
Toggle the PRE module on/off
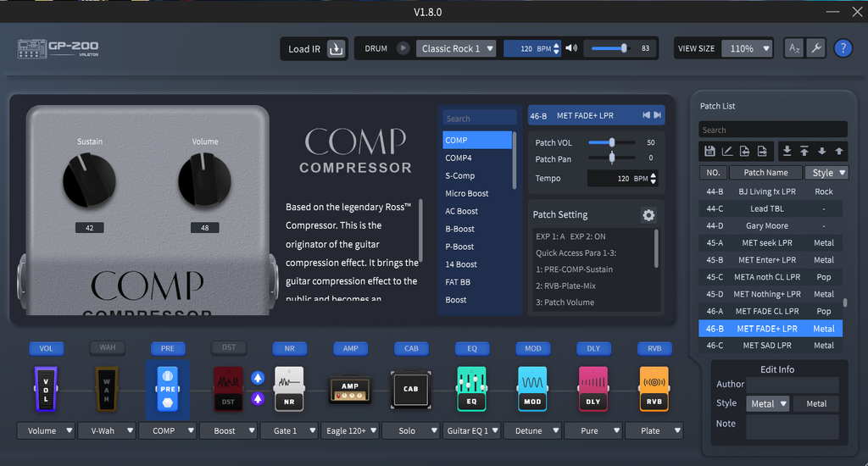point(168,348)
